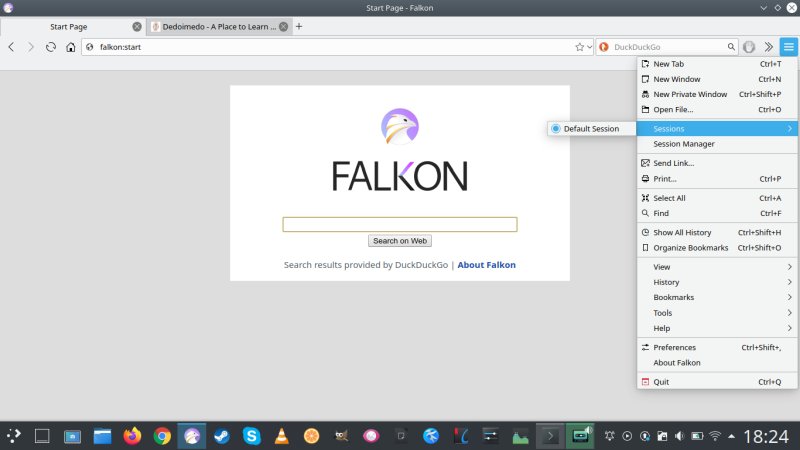Click the Search on Web button
Screen dimensions: 800x450
pyautogui.click(x=400, y=241)
